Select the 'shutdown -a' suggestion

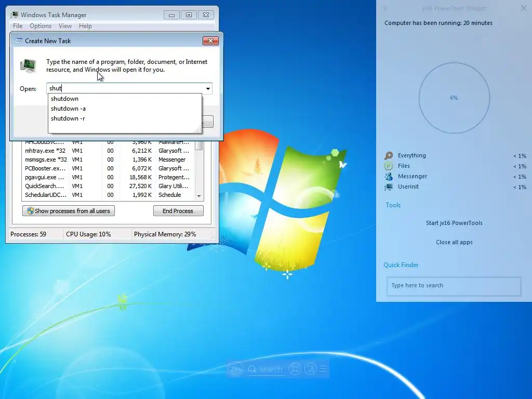pyautogui.click(x=125, y=109)
